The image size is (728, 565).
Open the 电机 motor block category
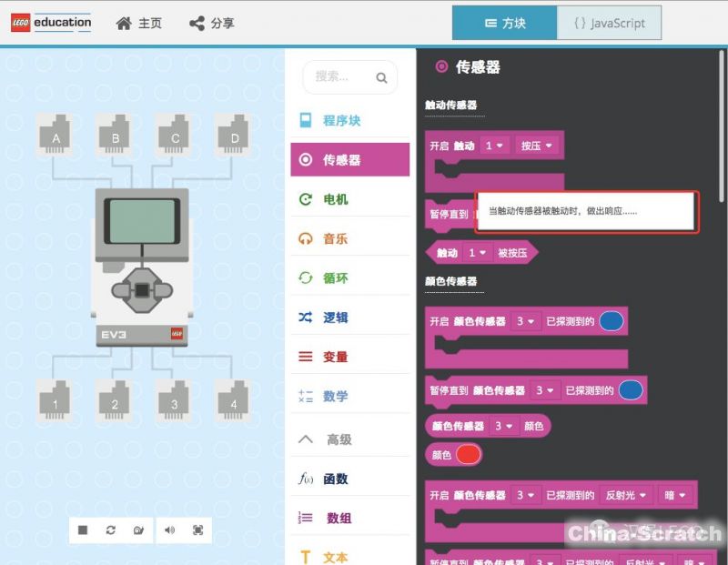(335, 199)
